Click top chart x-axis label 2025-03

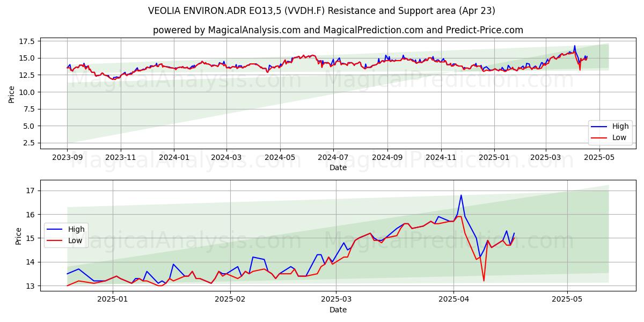546,158
